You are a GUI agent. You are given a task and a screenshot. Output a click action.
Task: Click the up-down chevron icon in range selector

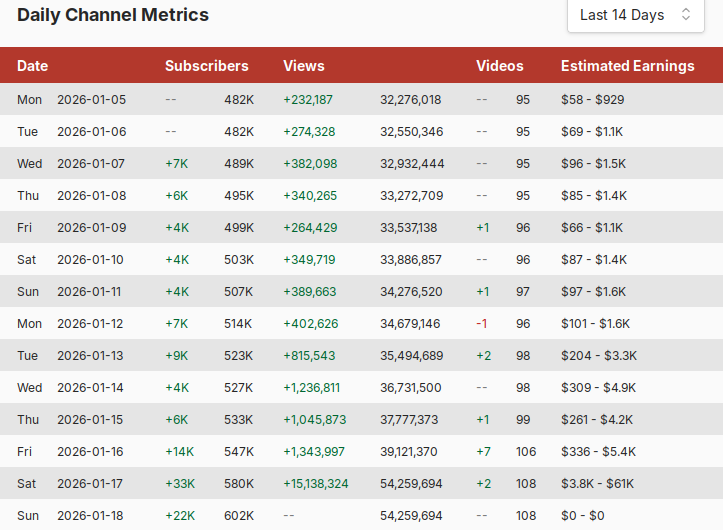click(686, 14)
